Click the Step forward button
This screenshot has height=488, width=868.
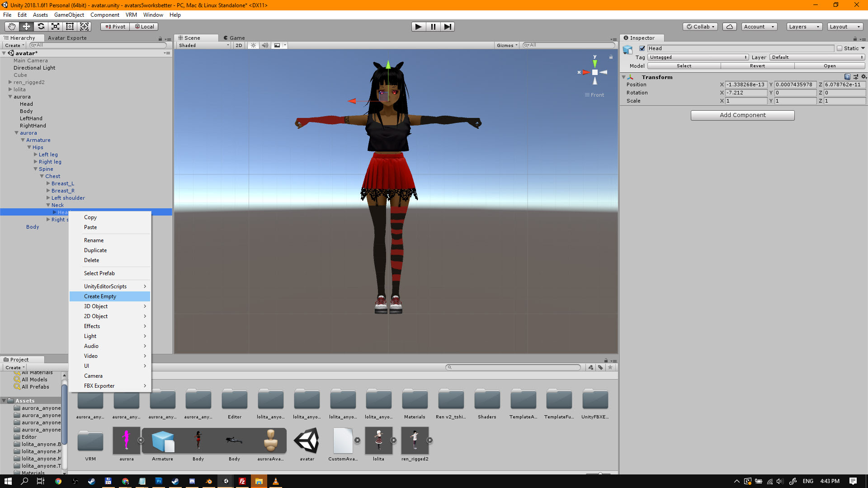[447, 27]
